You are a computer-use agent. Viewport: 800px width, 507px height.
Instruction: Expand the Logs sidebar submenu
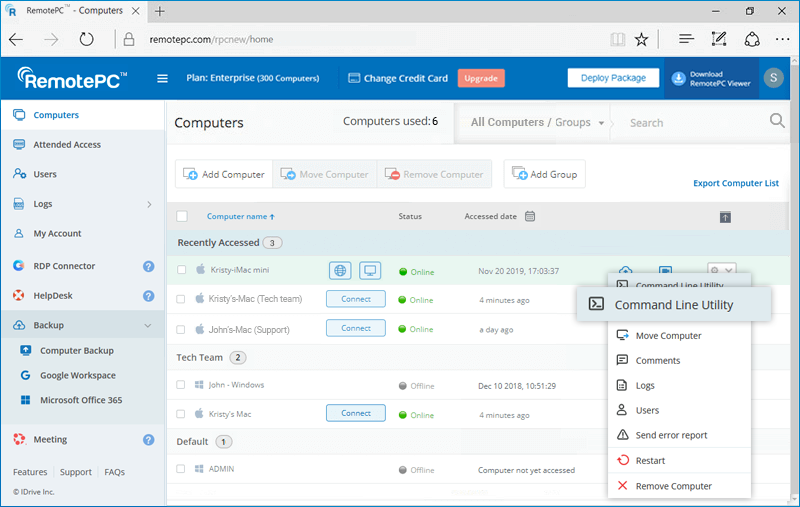149,204
